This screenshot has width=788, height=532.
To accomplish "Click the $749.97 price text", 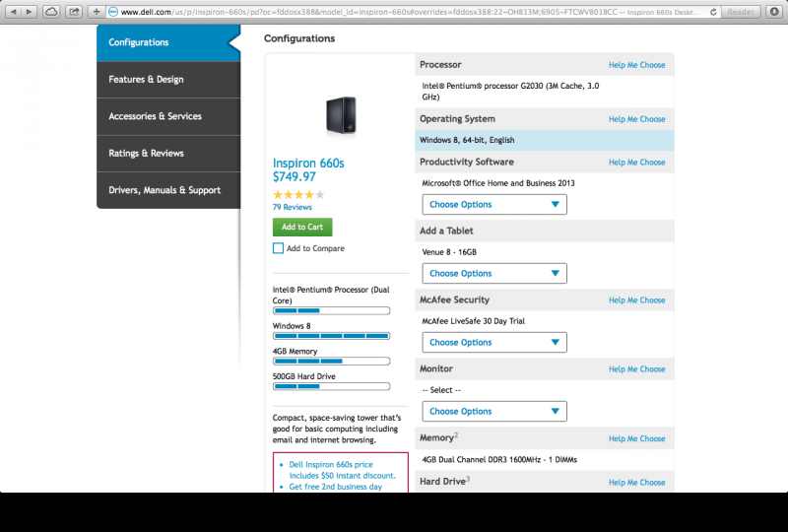I will coord(294,176).
